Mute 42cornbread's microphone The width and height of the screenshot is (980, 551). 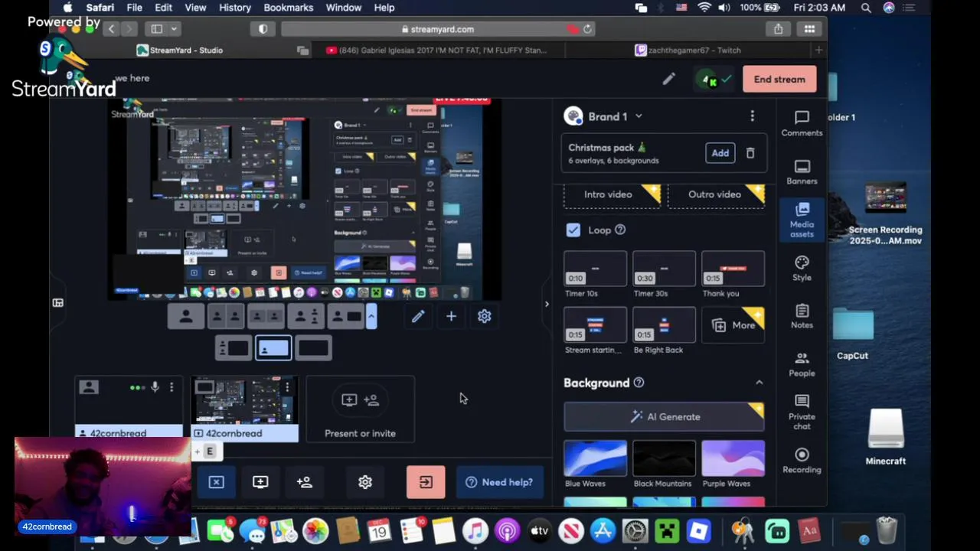click(x=155, y=387)
